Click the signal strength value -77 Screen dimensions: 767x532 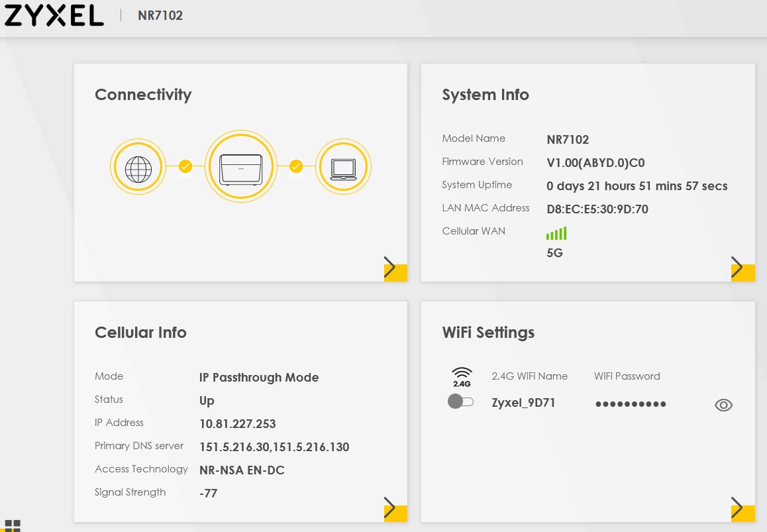click(208, 494)
